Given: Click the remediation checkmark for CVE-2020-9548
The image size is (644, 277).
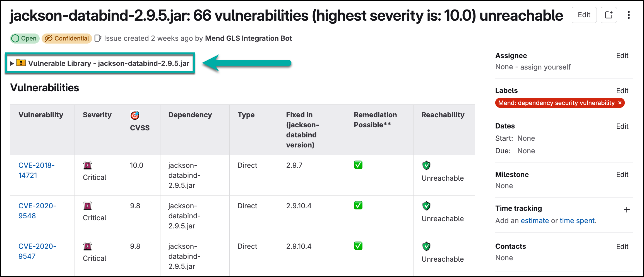Looking at the screenshot, I should pyautogui.click(x=358, y=206).
